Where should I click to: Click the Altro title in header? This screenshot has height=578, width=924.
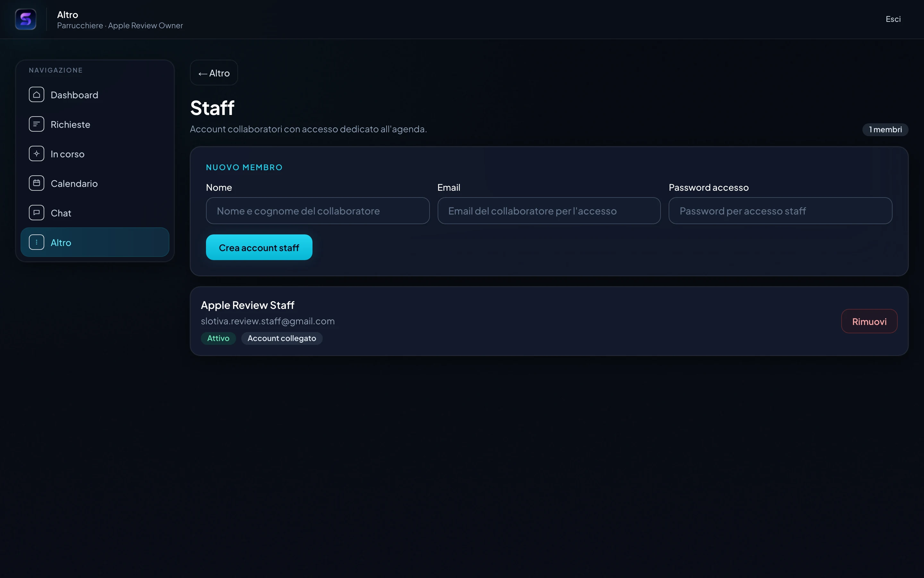tap(68, 14)
